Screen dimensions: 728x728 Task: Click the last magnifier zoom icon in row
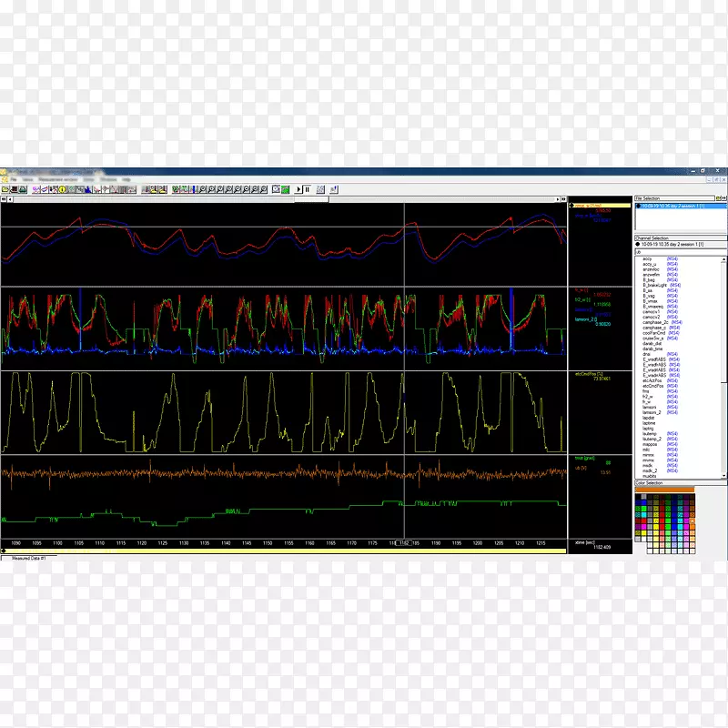click(264, 189)
